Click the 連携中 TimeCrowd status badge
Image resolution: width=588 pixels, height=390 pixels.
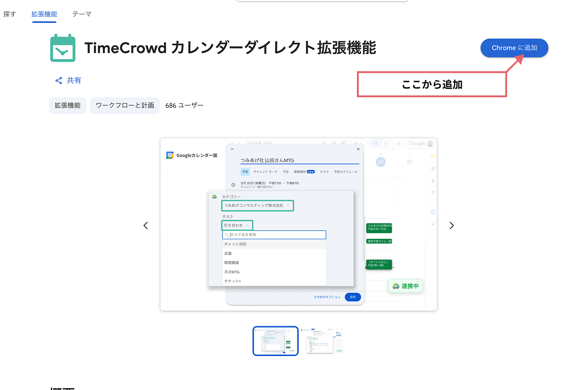click(405, 286)
